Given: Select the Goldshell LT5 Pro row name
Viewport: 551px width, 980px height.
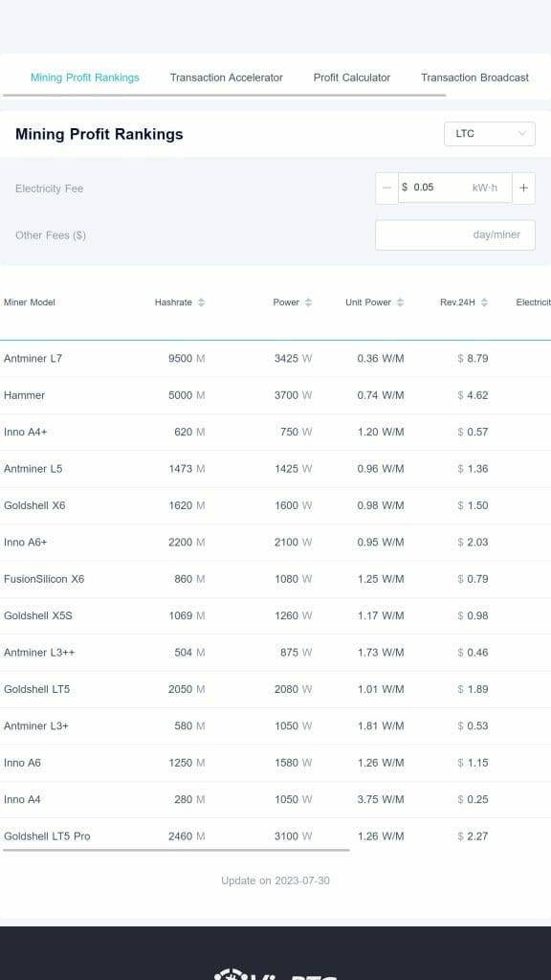Looking at the screenshot, I should click(x=47, y=836).
